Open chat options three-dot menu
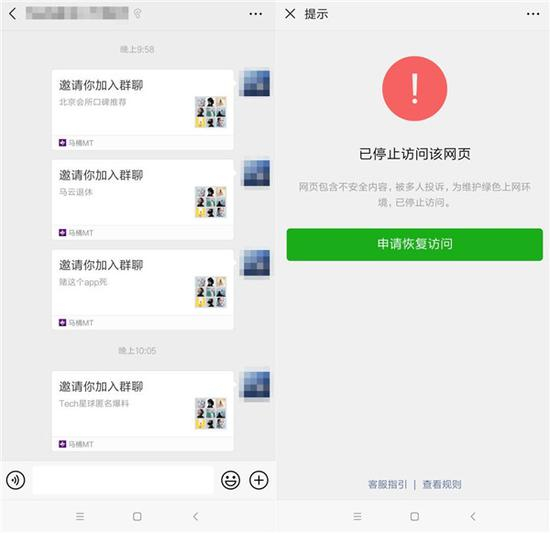Viewport: 550px width, 533px height. point(255,14)
